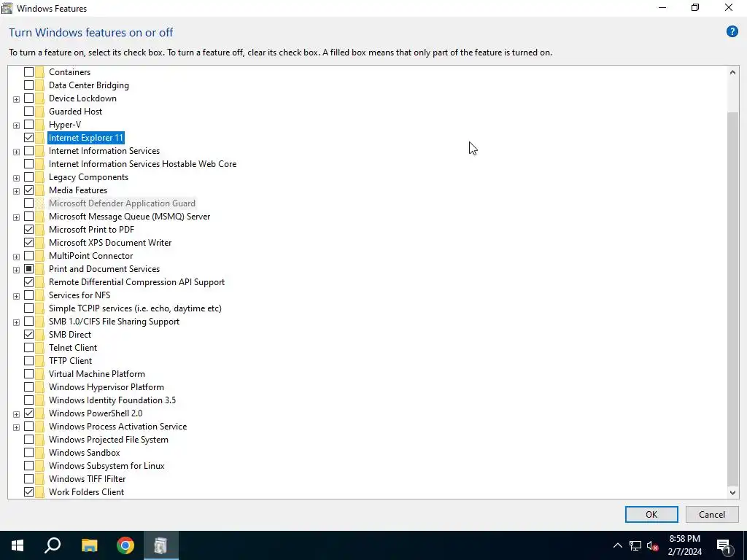Click the folder icon next to Containers
Viewport: 747px width, 560px height.
pos(39,72)
